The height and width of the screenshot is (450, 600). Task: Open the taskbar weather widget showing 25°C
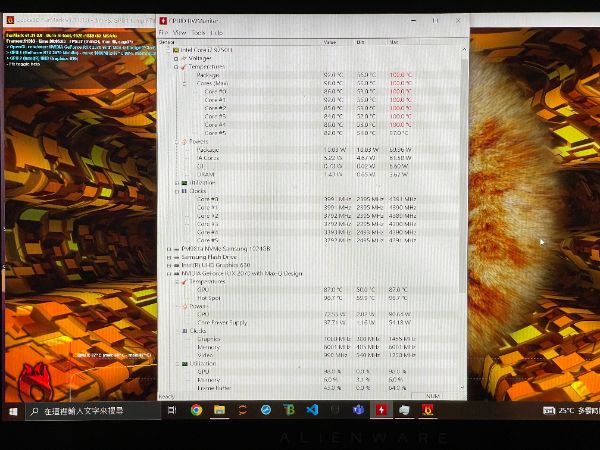571,411
